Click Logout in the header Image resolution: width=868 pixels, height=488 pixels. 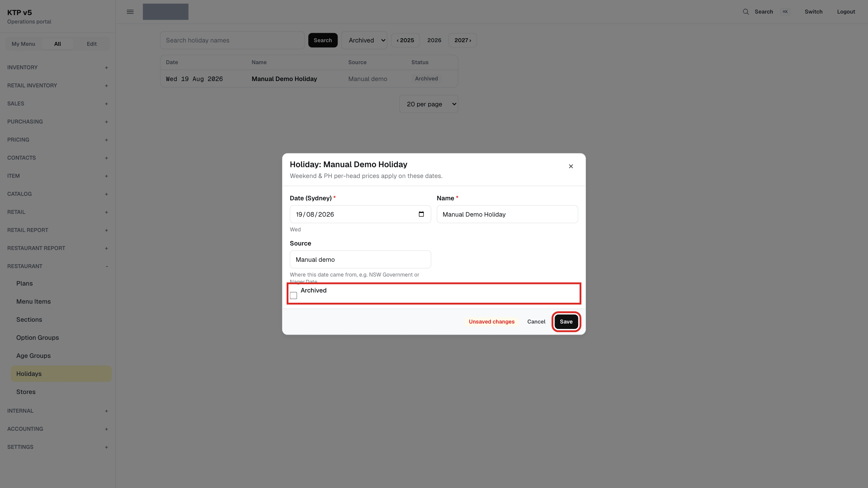click(846, 12)
